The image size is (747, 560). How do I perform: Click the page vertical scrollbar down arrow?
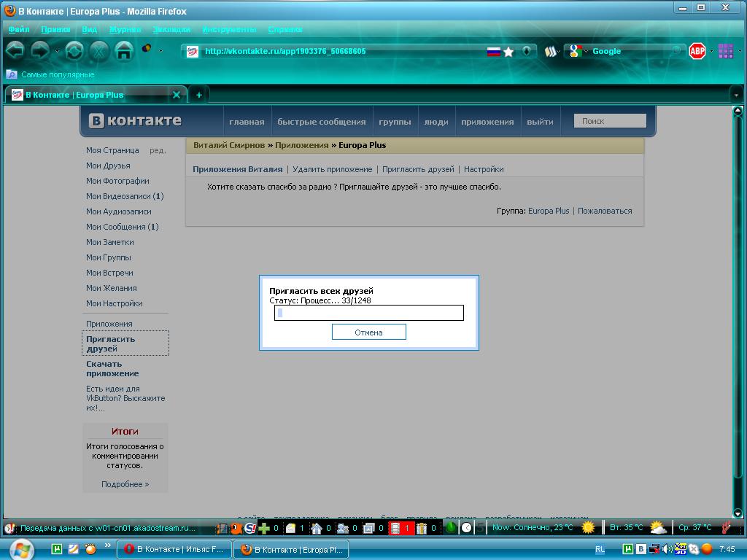pos(738,513)
